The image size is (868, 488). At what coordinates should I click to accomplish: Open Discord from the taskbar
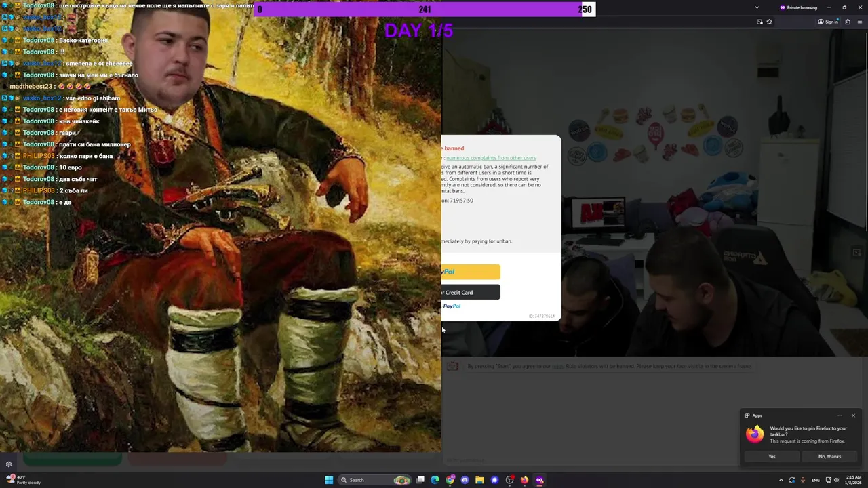[x=465, y=480]
